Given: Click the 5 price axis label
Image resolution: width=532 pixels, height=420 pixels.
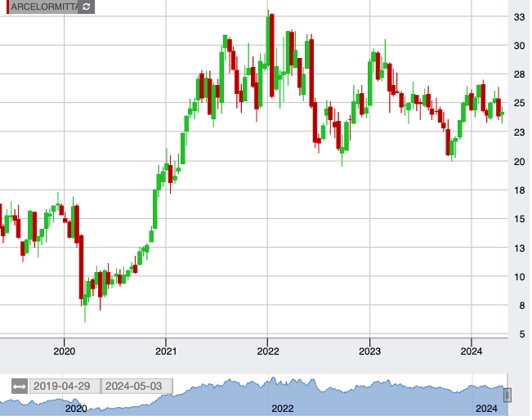Looking at the screenshot, I should click(x=522, y=334).
